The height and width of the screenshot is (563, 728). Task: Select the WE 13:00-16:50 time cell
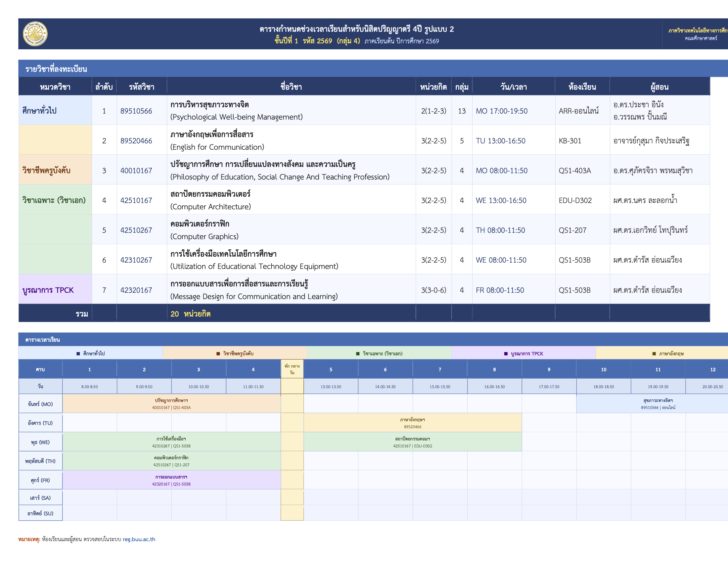click(514, 200)
